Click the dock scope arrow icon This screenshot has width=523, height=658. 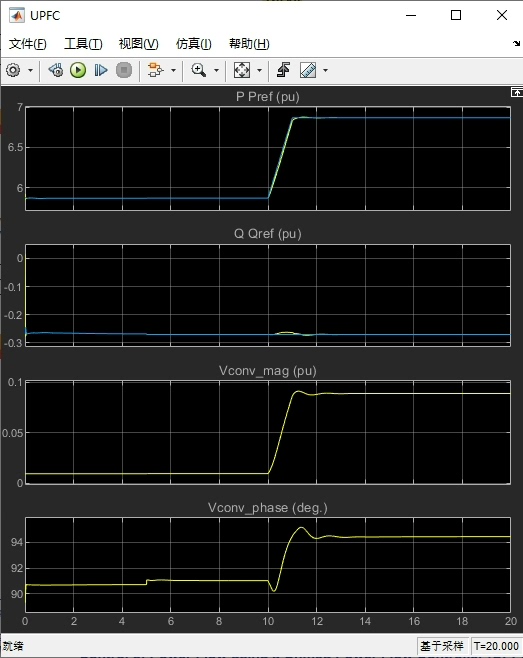516,44
